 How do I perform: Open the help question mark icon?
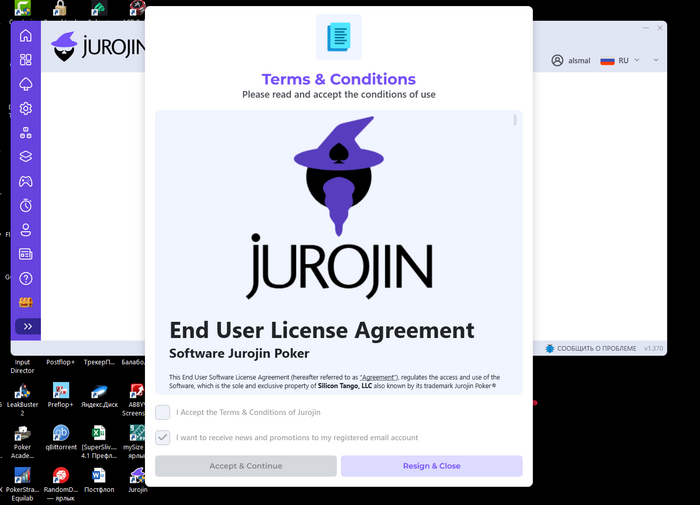tap(25, 279)
